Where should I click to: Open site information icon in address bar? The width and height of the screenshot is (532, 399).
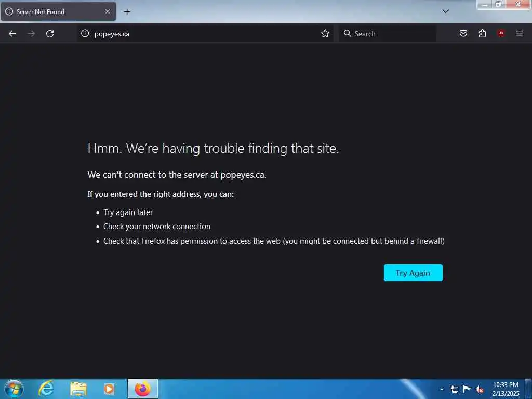pos(85,33)
